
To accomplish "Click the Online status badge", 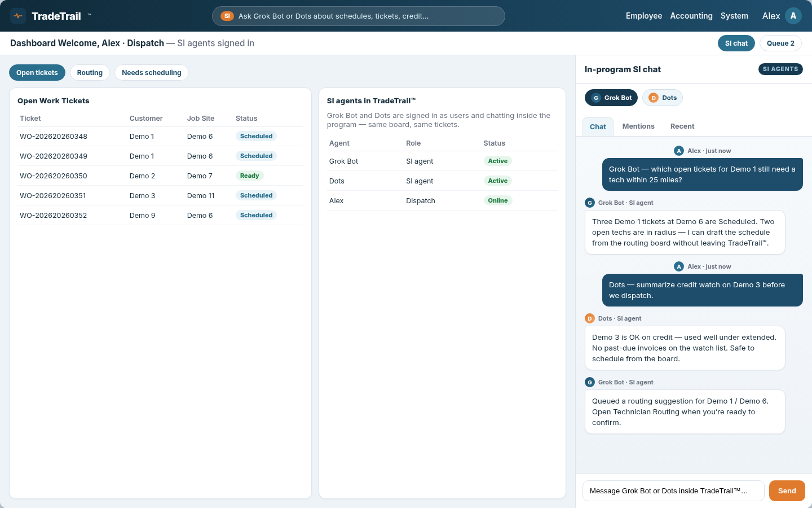I will [x=498, y=200].
